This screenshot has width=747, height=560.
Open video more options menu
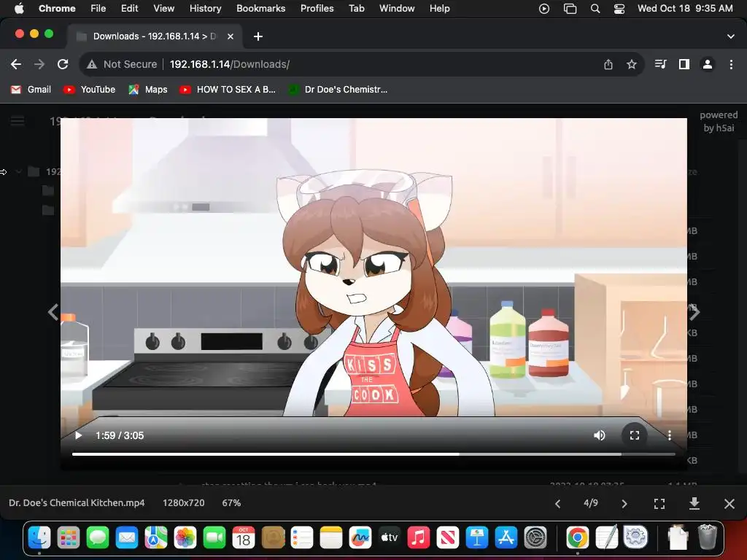(670, 435)
